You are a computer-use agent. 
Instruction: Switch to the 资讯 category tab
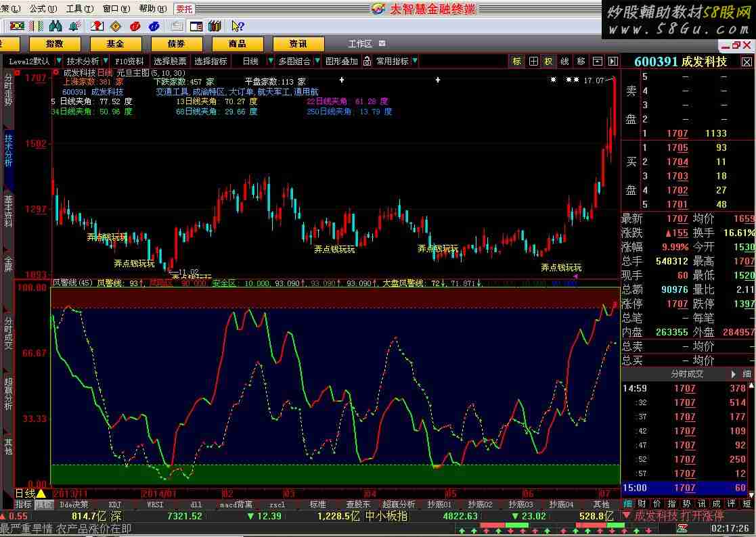pyautogui.click(x=298, y=44)
